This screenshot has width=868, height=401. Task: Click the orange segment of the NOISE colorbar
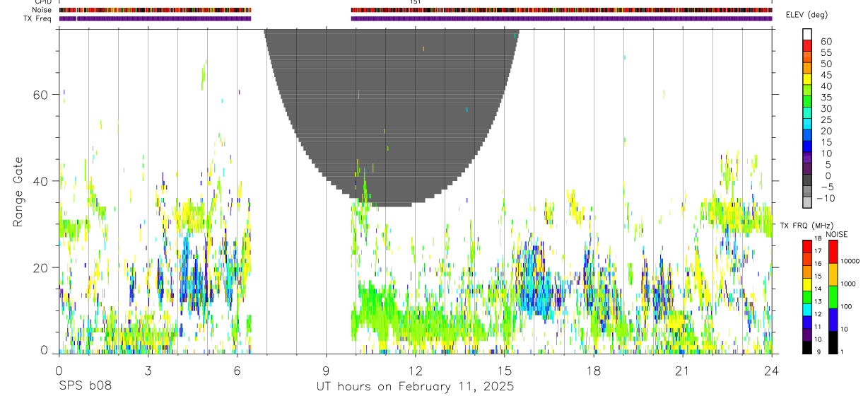click(x=833, y=274)
